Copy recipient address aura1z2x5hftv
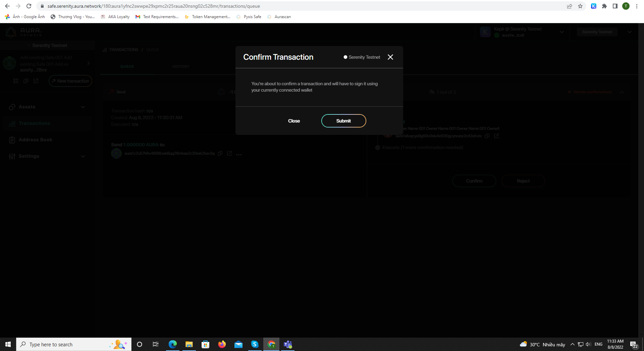Viewport: 644px width, 351px height. click(220, 153)
